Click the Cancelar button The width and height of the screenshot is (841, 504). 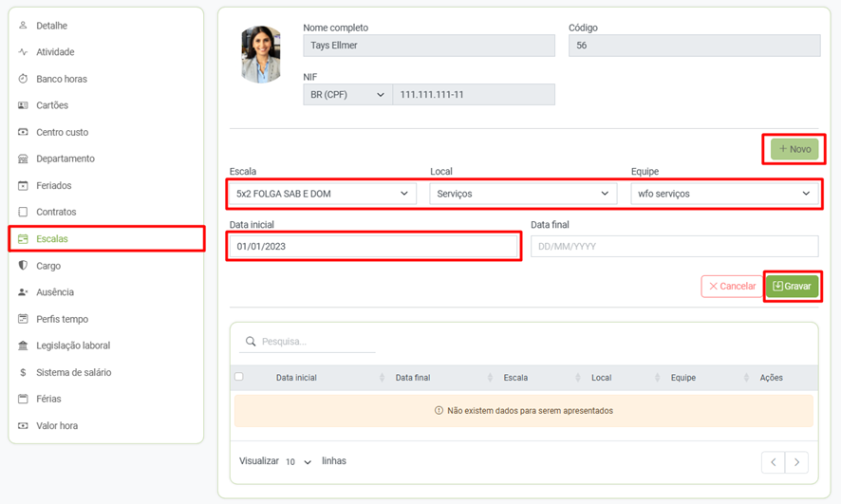pyautogui.click(x=732, y=286)
